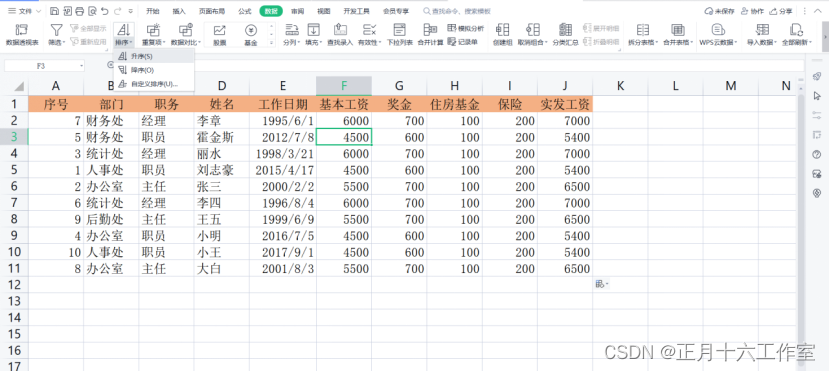
Task: Choose 降序(O) descending sort option
Action: click(x=154, y=70)
